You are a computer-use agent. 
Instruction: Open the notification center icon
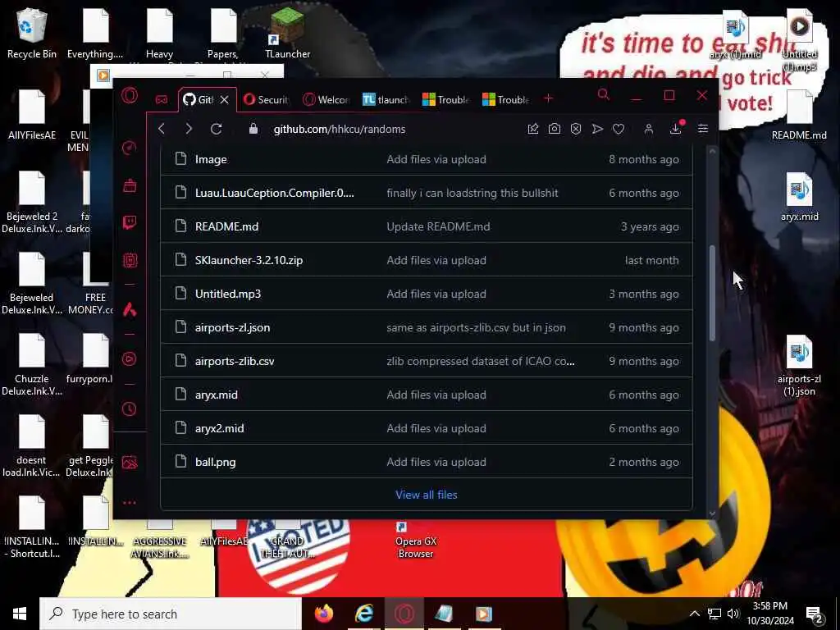815,614
